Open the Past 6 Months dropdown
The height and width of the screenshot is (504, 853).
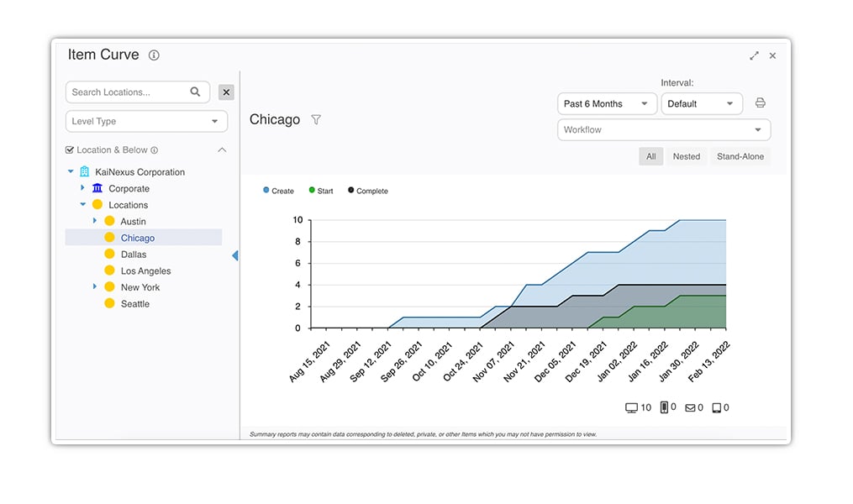pyautogui.click(x=607, y=104)
